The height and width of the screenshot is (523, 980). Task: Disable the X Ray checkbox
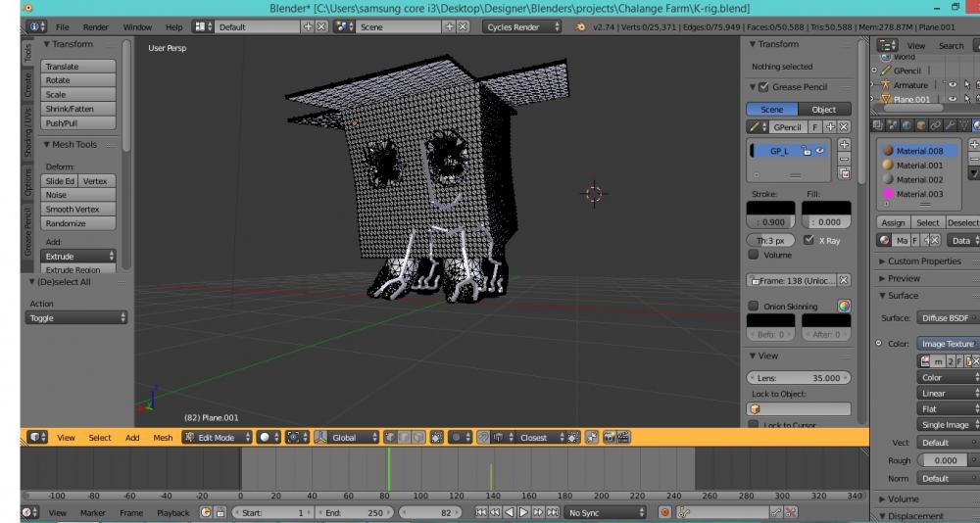tap(808, 240)
